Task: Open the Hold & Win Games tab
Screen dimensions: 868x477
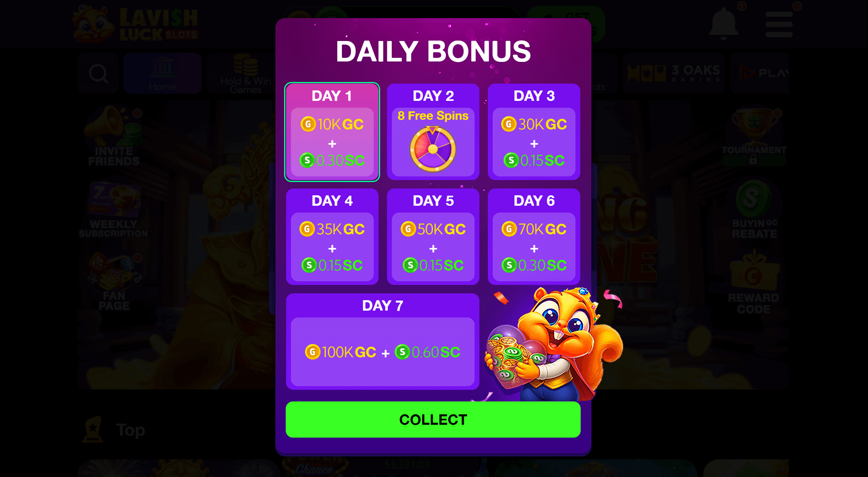Action: [246, 74]
